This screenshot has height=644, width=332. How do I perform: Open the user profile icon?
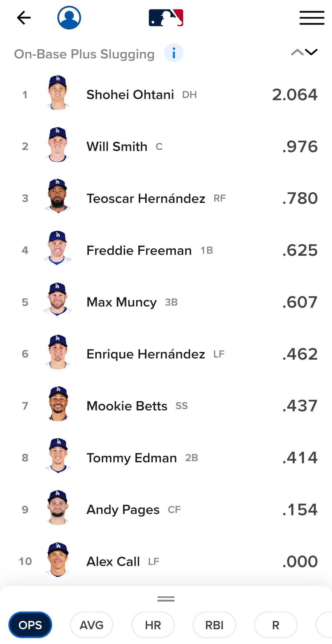pos(69,18)
